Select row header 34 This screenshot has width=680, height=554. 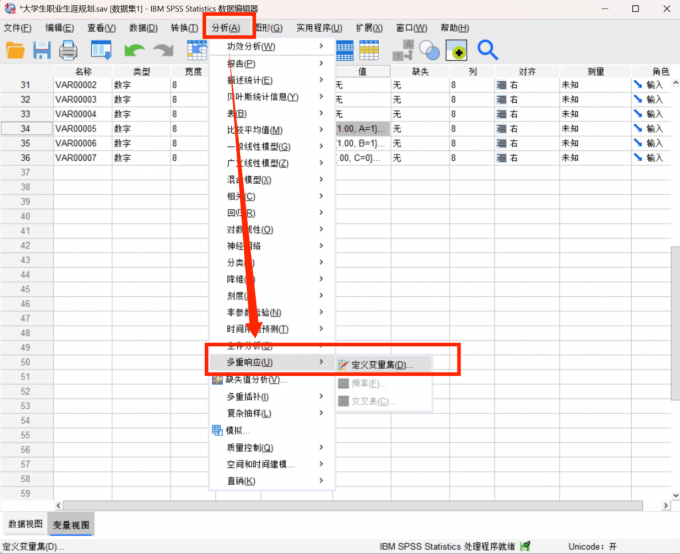point(26,129)
